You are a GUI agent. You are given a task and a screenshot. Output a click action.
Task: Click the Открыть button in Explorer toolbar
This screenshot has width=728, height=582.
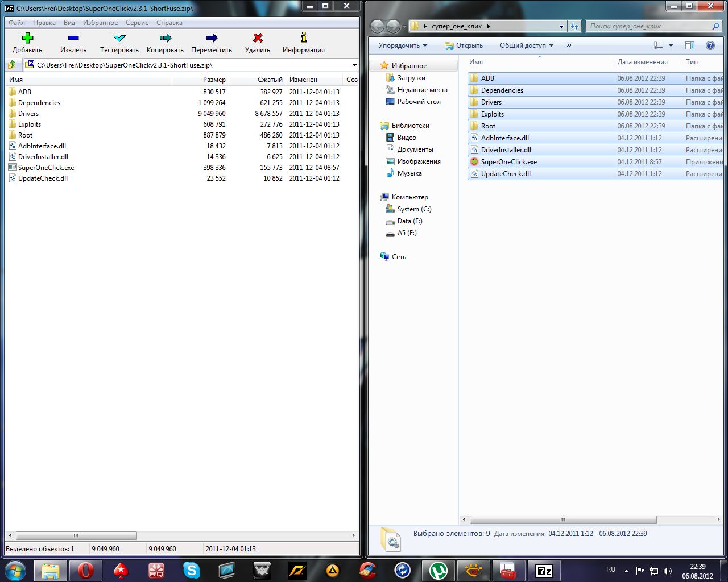(464, 45)
